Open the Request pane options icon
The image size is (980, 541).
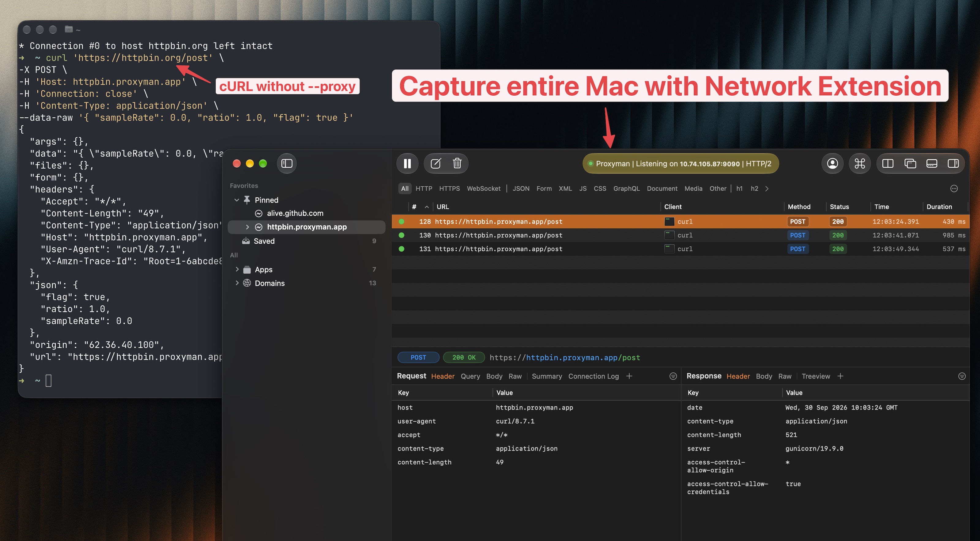(673, 376)
